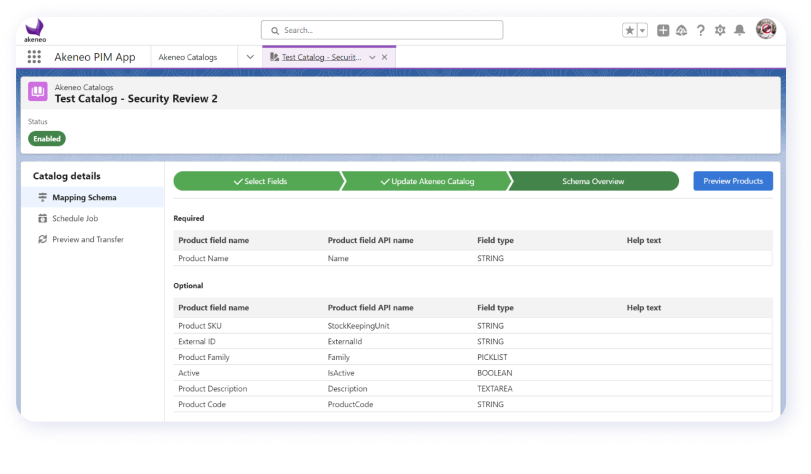View notifications bell icon
This screenshot has height=474, width=811.
(x=739, y=31)
